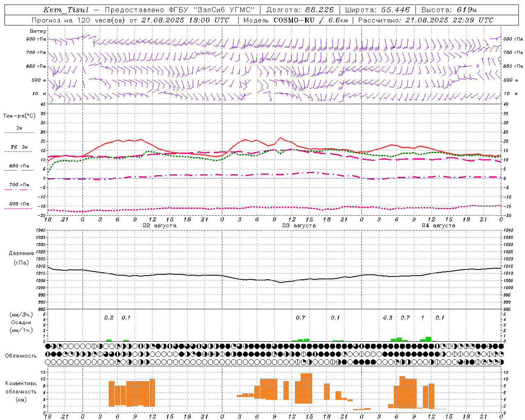Select the model name COSMO-RU / 6.6км
The width and height of the screenshot is (525, 420).
pyautogui.click(x=310, y=20)
